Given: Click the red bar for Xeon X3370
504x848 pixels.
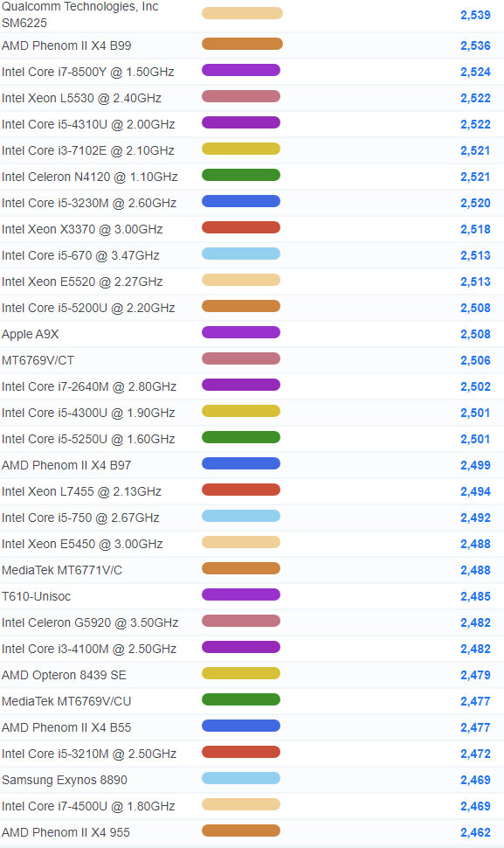Looking at the screenshot, I should pos(241,227).
